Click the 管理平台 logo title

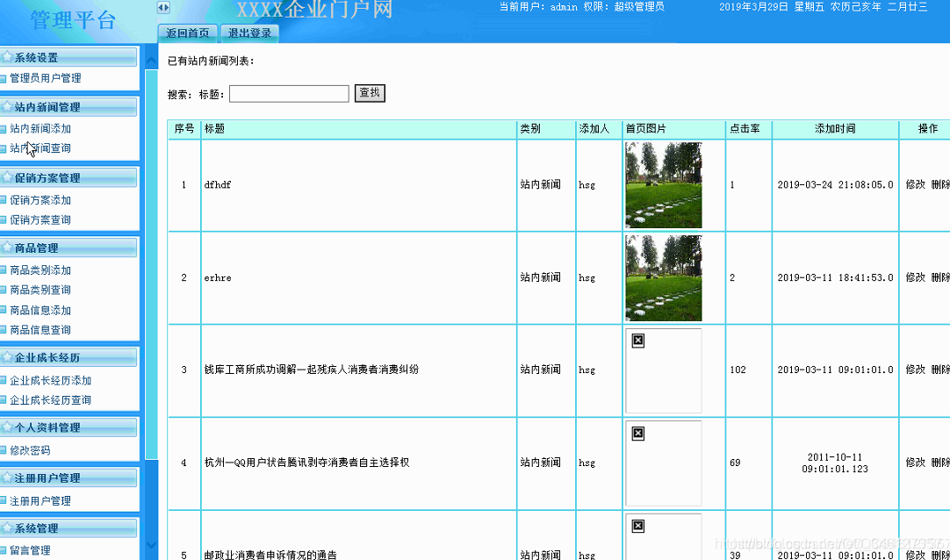pos(73,20)
